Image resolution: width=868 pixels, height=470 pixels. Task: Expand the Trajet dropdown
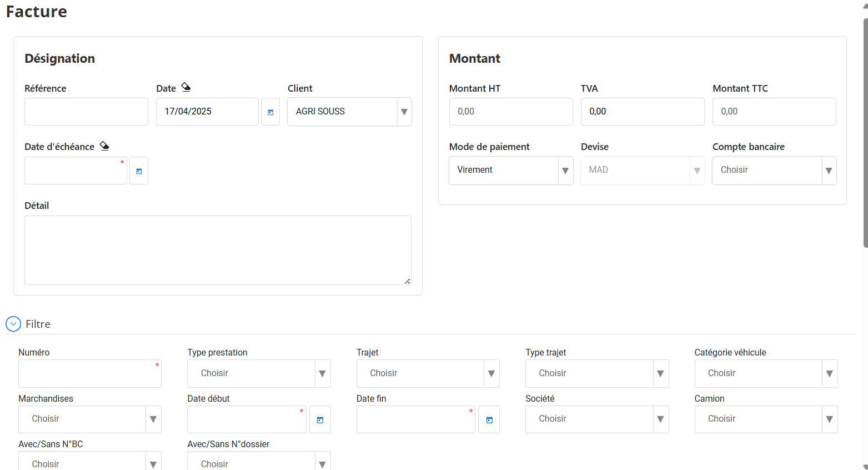(x=428, y=373)
